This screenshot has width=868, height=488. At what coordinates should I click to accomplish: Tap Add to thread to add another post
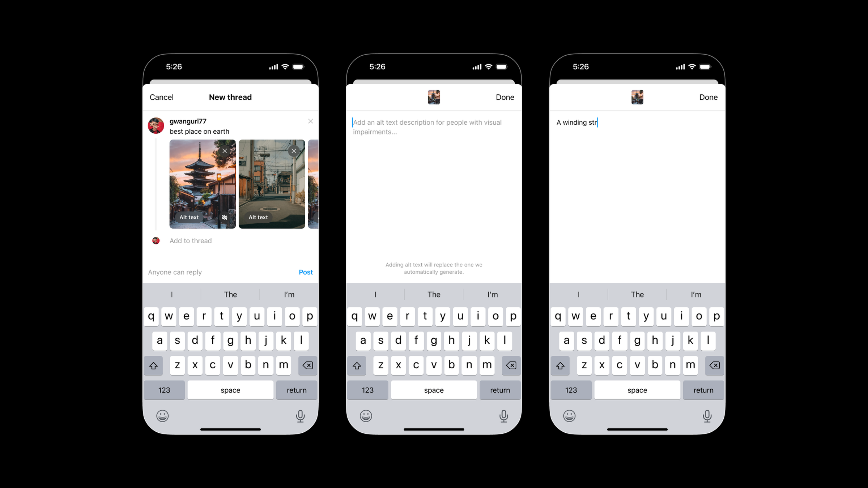(x=191, y=241)
